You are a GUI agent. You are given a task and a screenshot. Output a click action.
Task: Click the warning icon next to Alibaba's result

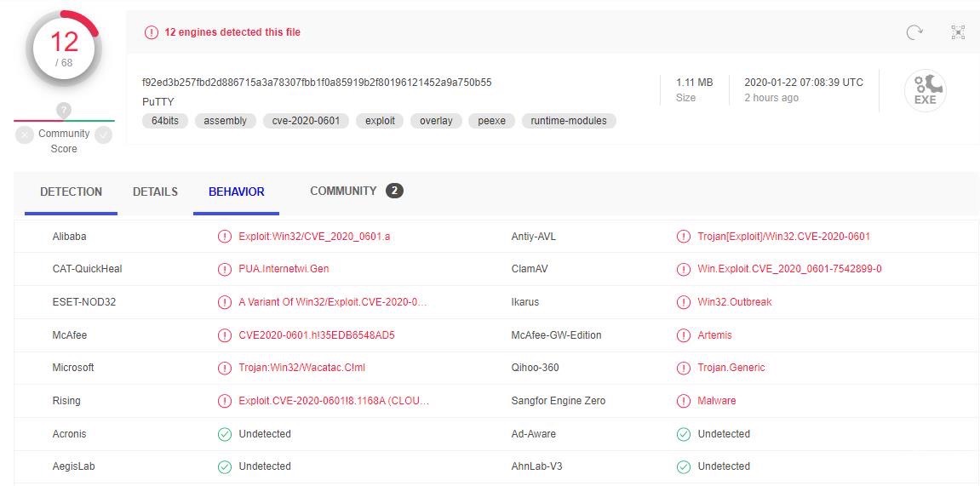point(225,237)
